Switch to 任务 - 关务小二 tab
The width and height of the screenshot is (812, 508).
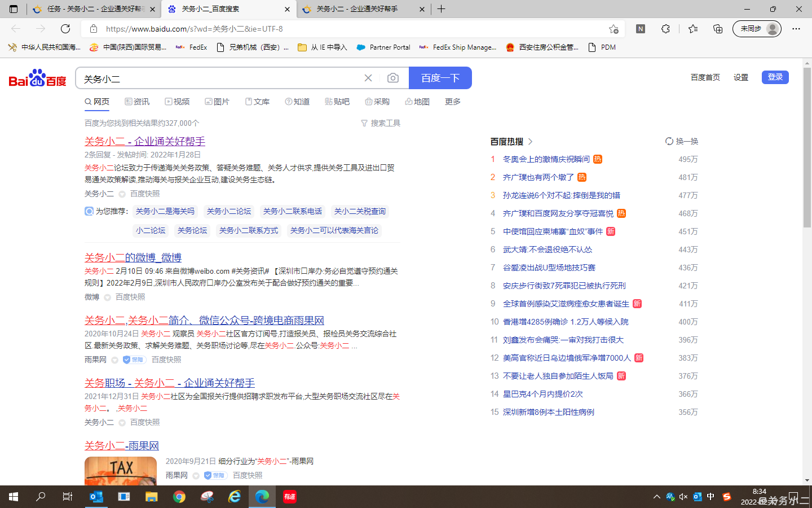click(x=94, y=9)
